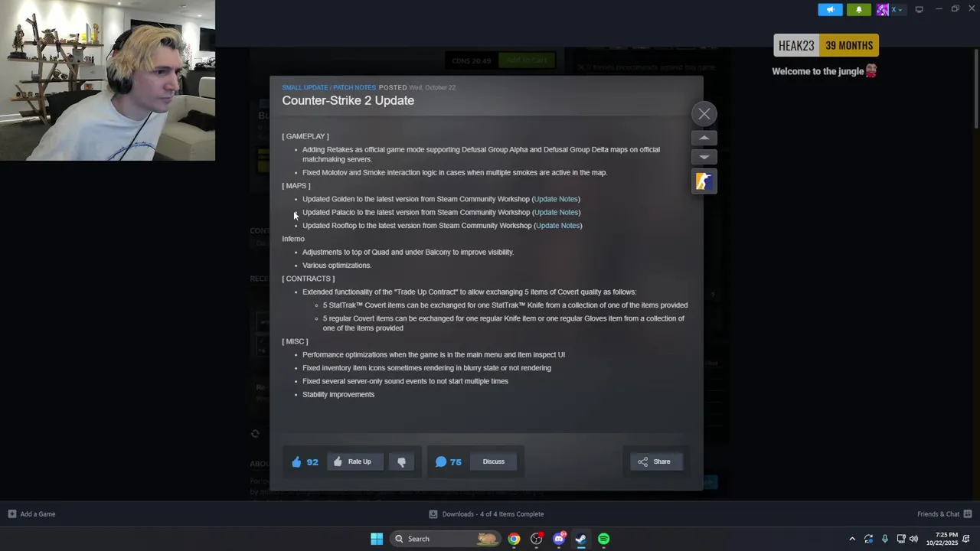This screenshot has width=980, height=551.
Task: Open the Windows notification center icon
Action: [966, 539]
